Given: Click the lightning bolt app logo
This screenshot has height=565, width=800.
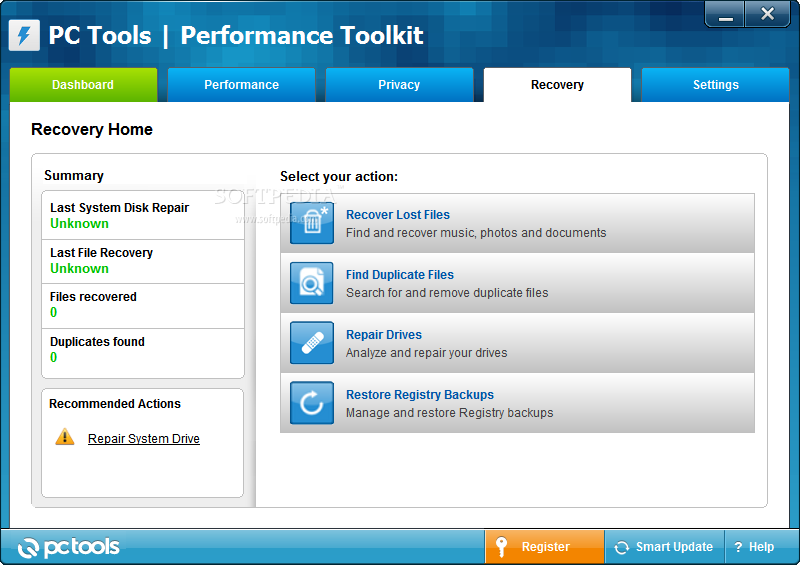Looking at the screenshot, I should point(24,35).
